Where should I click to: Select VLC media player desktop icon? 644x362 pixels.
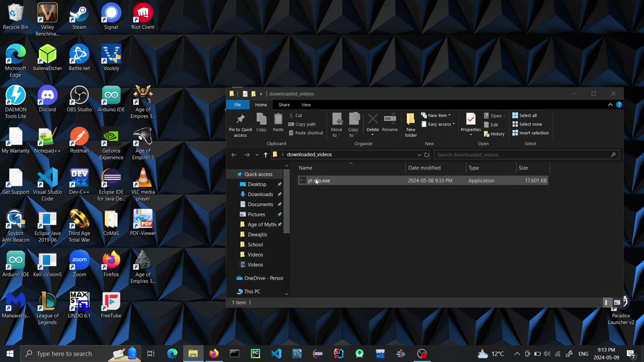pyautogui.click(x=143, y=185)
